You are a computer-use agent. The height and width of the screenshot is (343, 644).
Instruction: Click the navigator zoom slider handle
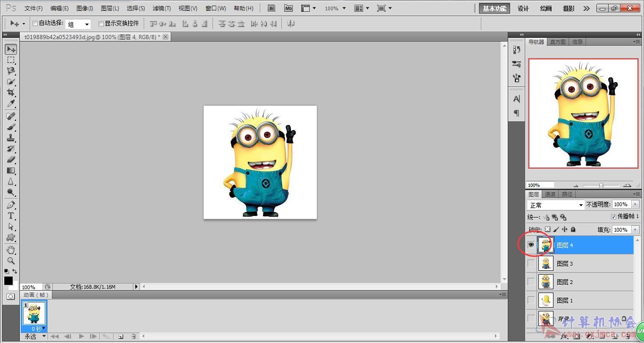click(x=601, y=185)
